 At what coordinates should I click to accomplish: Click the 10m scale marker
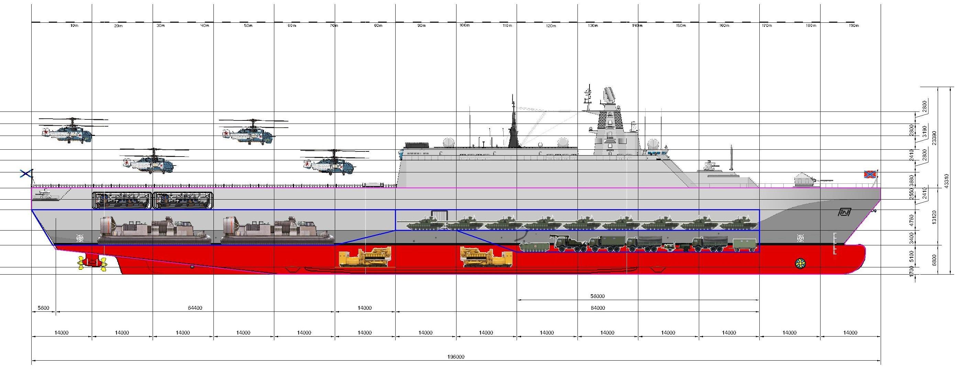click(x=74, y=26)
